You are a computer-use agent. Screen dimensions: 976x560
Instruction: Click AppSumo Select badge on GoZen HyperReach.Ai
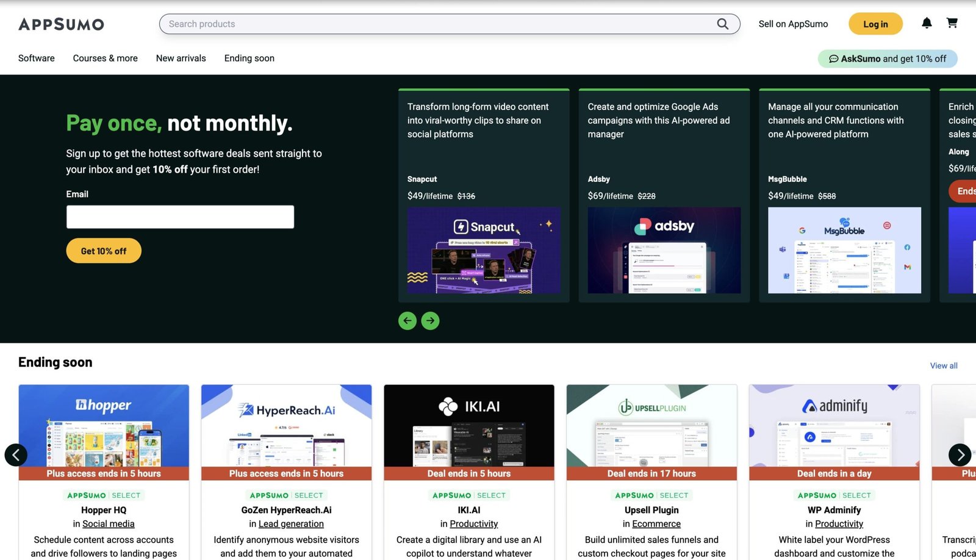(x=287, y=495)
